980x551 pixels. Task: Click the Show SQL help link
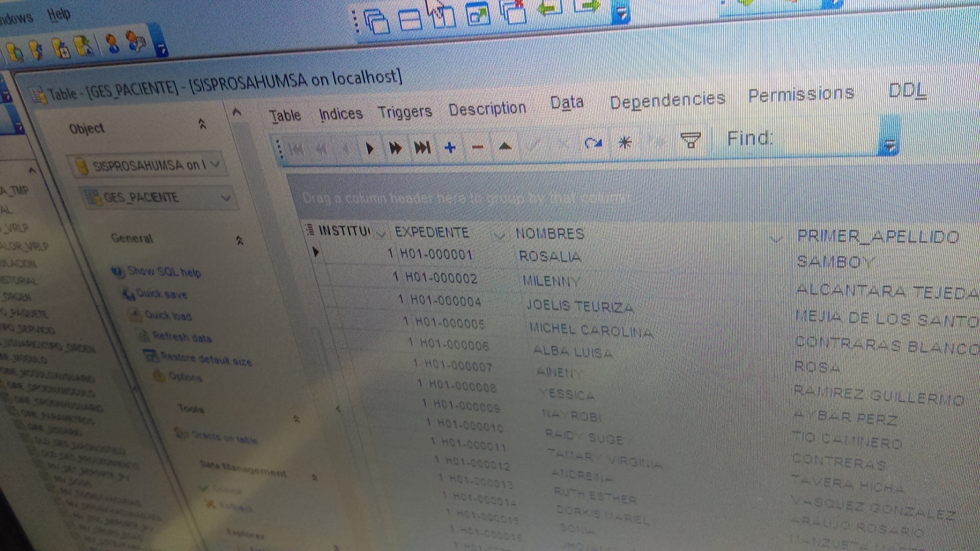163,272
